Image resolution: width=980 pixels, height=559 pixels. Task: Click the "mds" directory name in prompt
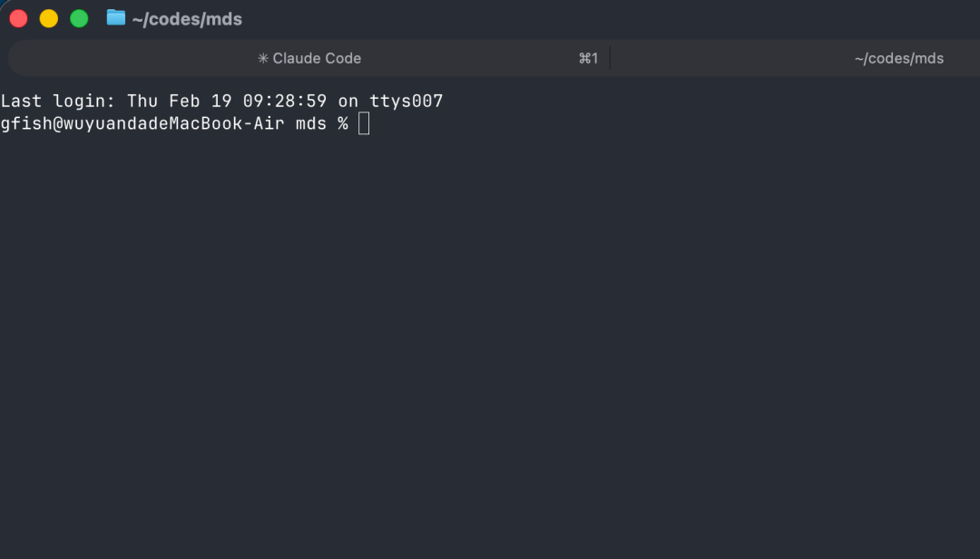[x=311, y=123]
